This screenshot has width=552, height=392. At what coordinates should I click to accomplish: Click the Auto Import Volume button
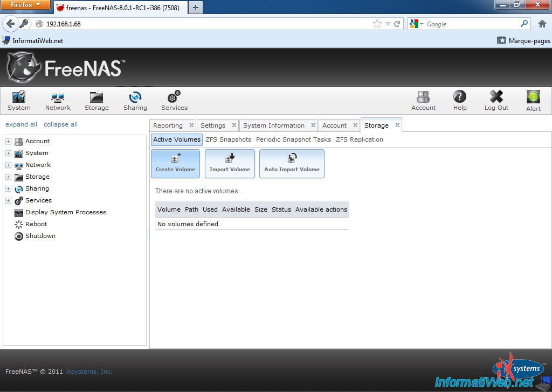(292, 164)
